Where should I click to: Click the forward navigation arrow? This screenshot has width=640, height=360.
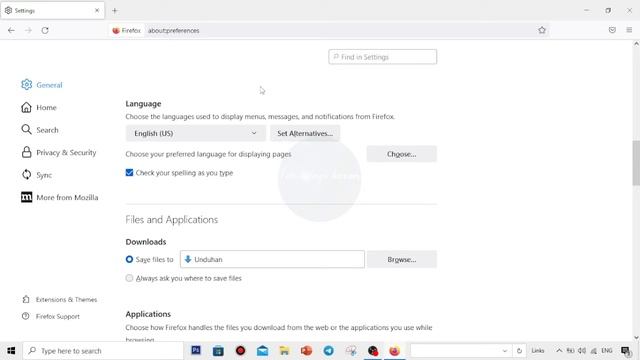28,30
